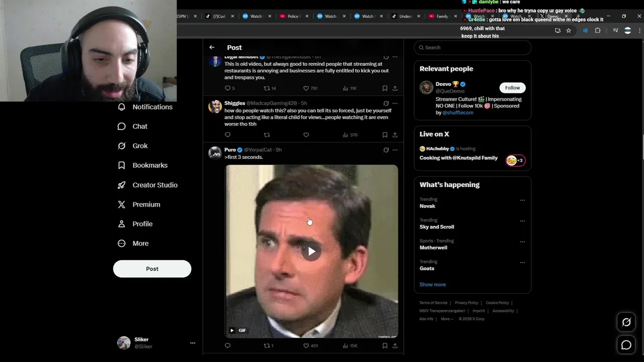The height and width of the screenshot is (362, 644).
Task: Share Legal Mindset's post
Action: click(x=395, y=88)
